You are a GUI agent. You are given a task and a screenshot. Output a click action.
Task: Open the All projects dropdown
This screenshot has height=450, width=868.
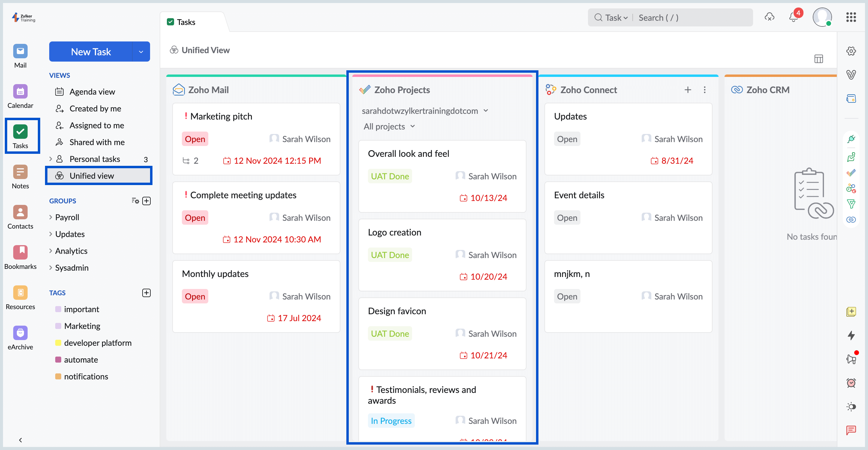tap(388, 126)
